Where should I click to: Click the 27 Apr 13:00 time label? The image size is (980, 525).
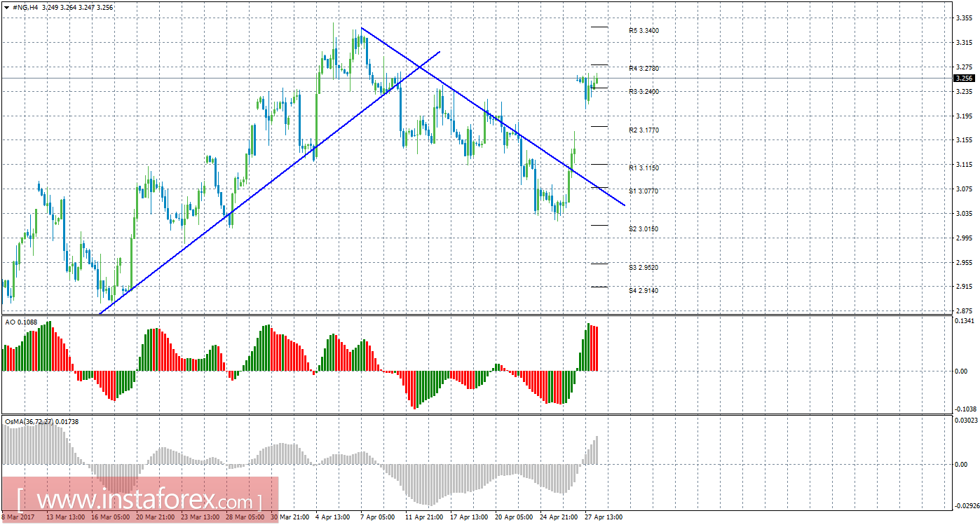[603, 518]
